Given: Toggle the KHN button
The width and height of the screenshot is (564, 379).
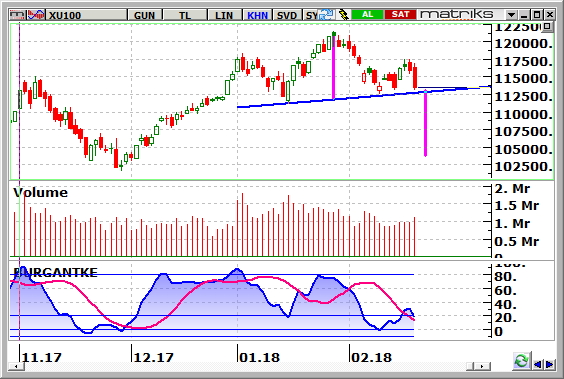Looking at the screenshot, I should tap(258, 15).
